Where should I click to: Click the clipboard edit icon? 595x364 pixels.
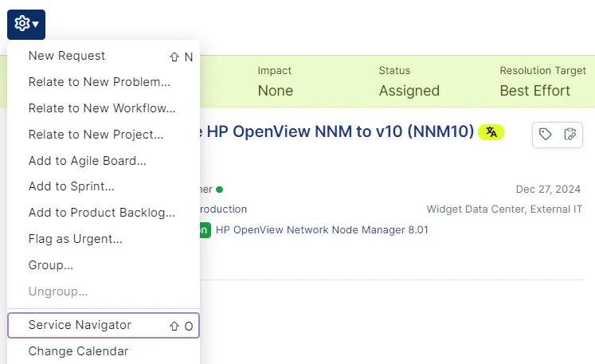click(x=570, y=135)
